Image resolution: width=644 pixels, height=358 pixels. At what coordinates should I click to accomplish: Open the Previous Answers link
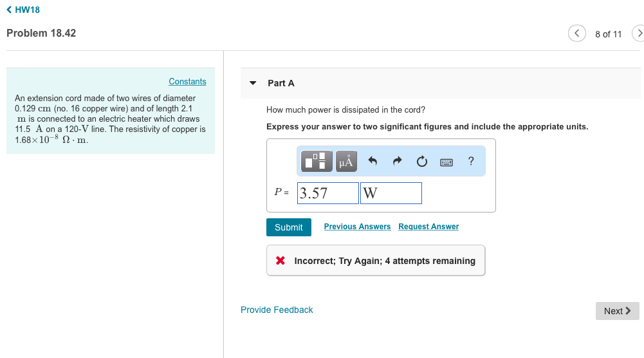pos(357,227)
